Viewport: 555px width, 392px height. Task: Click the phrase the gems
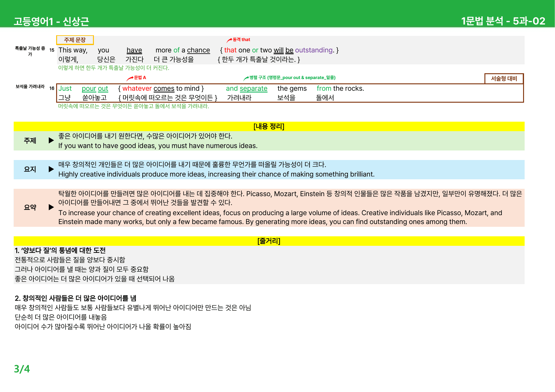292,89
